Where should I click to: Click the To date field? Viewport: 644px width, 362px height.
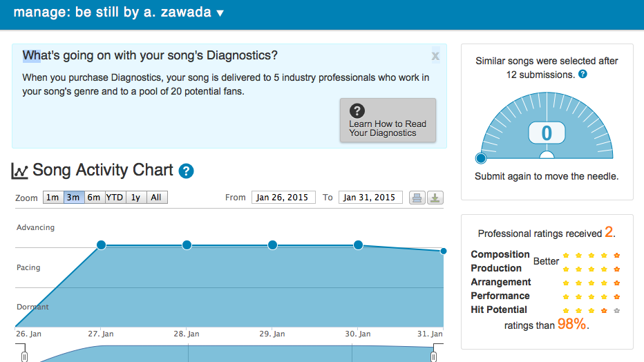pyautogui.click(x=370, y=198)
